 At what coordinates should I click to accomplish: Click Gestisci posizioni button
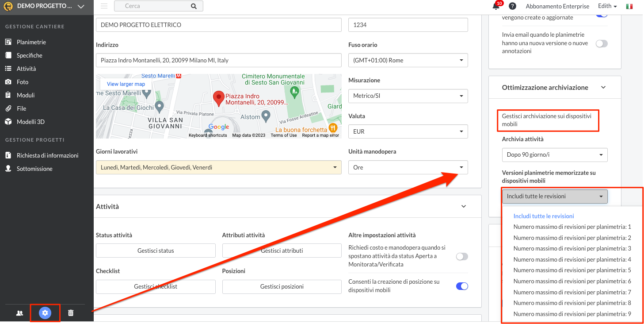tap(282, 286)
